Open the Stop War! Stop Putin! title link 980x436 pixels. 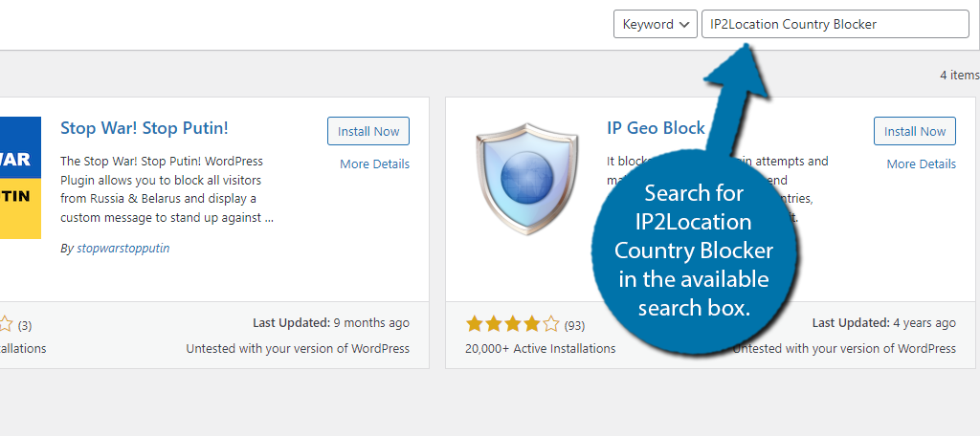145,128
